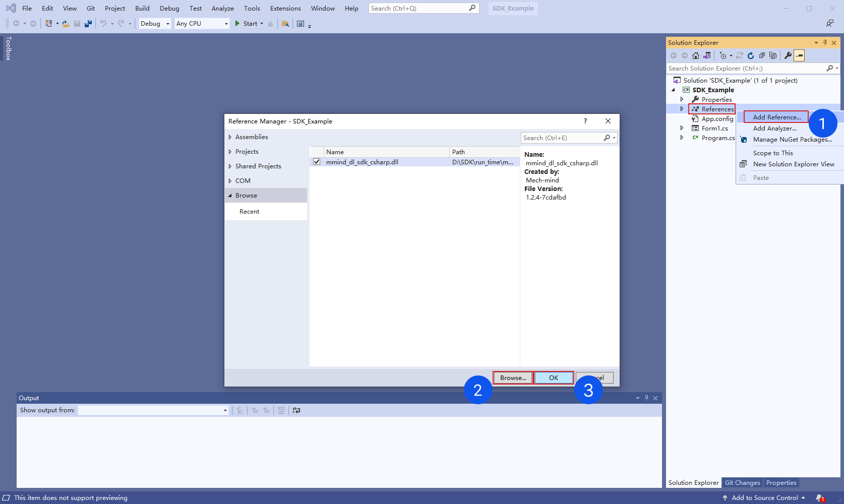
Task: Click the Send Feedback icon at top right
Action: 830,24
